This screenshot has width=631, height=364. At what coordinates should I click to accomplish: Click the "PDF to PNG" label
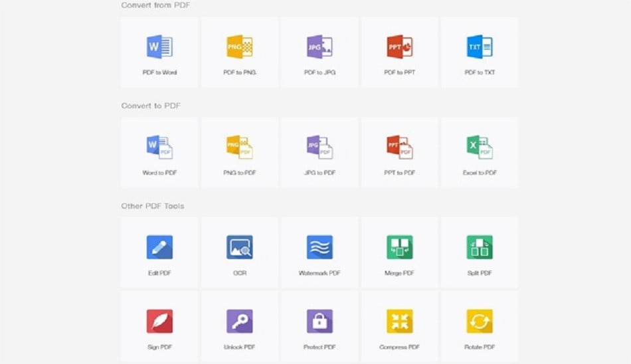tap(240, 72)
